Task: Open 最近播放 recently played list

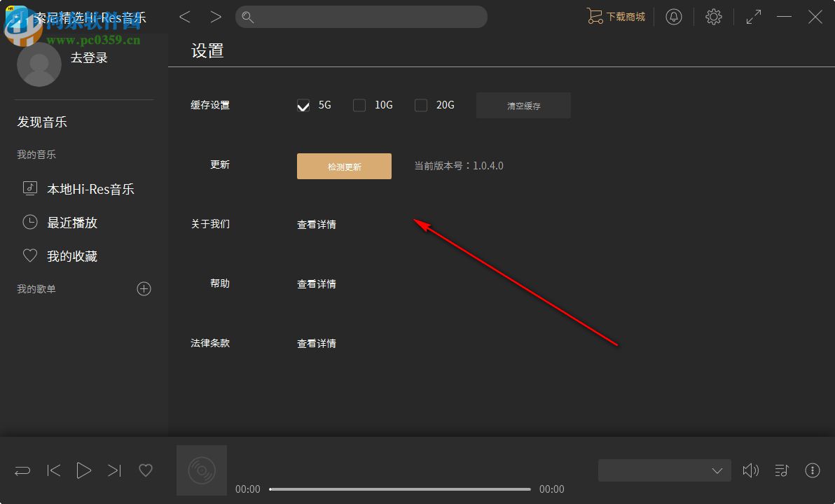Action: [72, 223]
